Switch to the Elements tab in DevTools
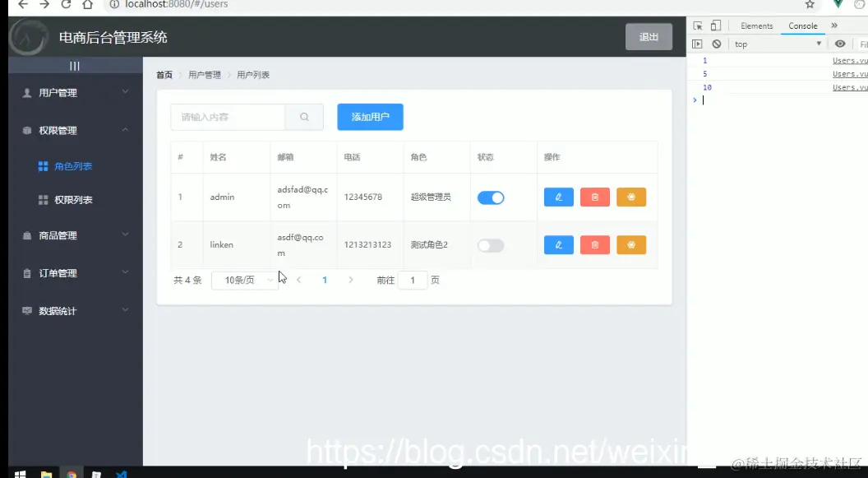This screenshot has width=868, height=478. coord(755,26)
